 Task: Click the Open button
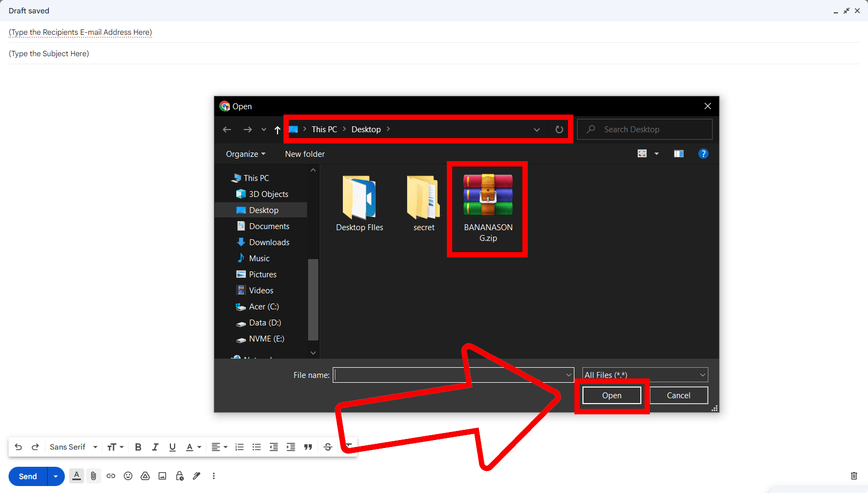(611, 395)
